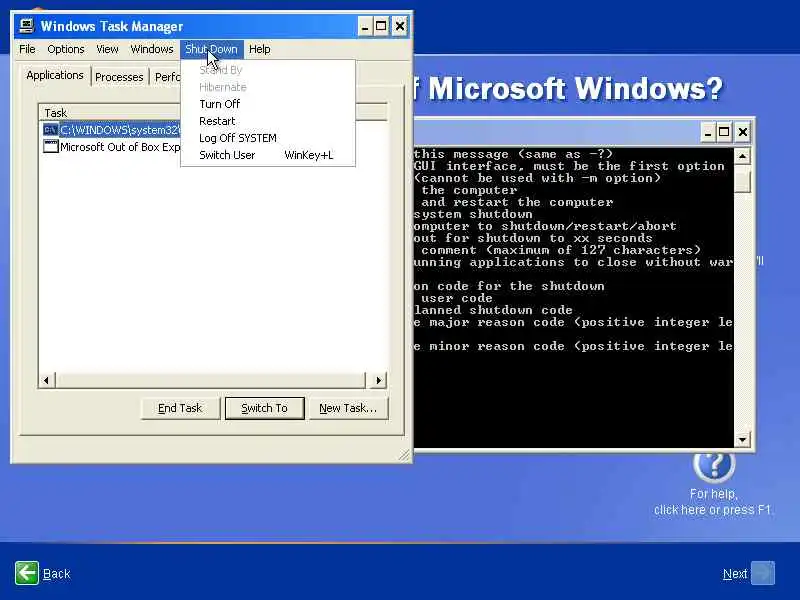Close the Windows Task Manager window
800x600 pixels.
coord(400,26)
